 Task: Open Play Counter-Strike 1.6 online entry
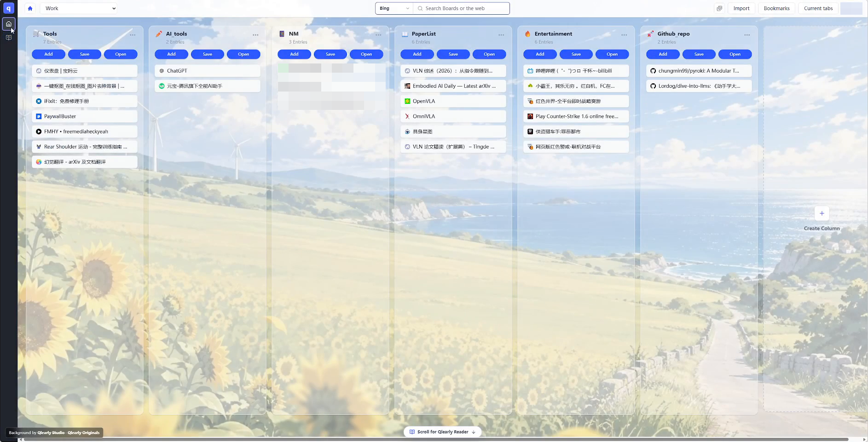[x=576, y=116]
